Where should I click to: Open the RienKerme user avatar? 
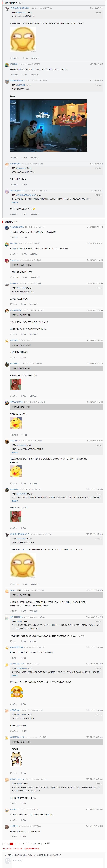coord(7,284)
